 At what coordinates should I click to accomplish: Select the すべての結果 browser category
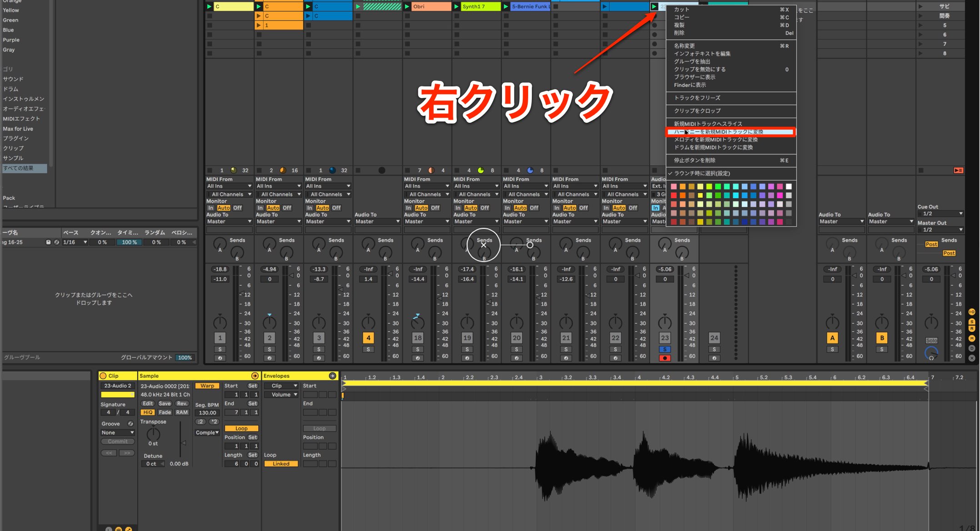25,168
